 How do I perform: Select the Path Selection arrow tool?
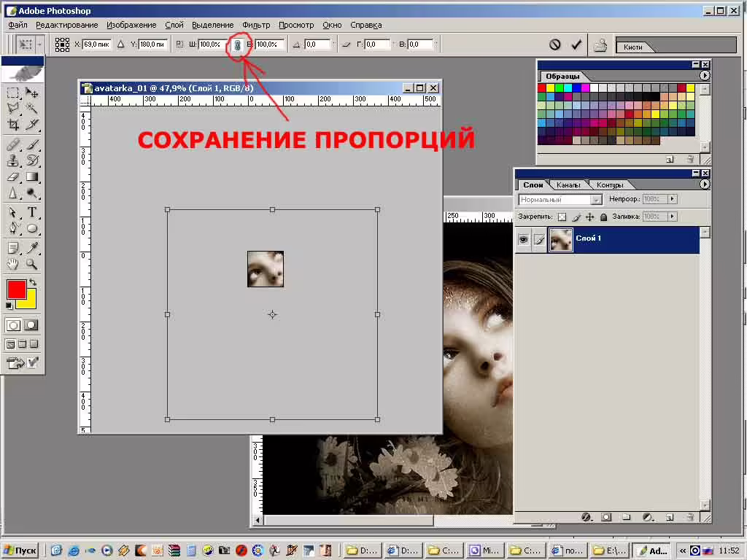13,212
